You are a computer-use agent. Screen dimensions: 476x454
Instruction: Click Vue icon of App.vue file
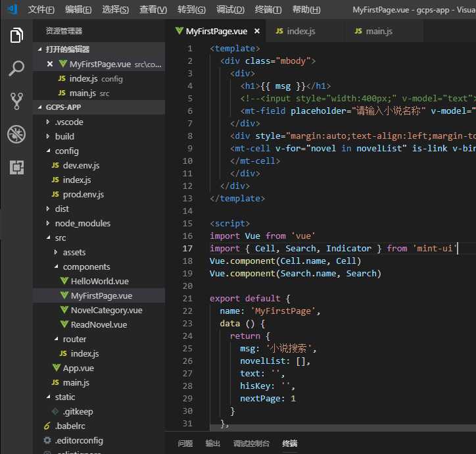coord(56,368)
